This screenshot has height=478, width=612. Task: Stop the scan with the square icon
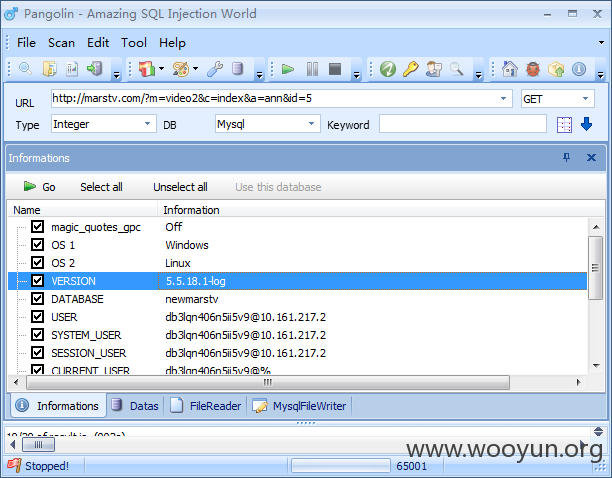335,69
